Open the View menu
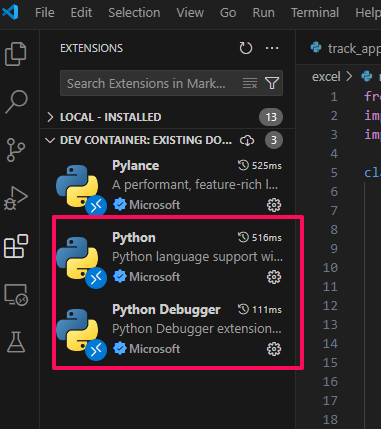This screenshot has height=429, width=381. tap(190, 13)
